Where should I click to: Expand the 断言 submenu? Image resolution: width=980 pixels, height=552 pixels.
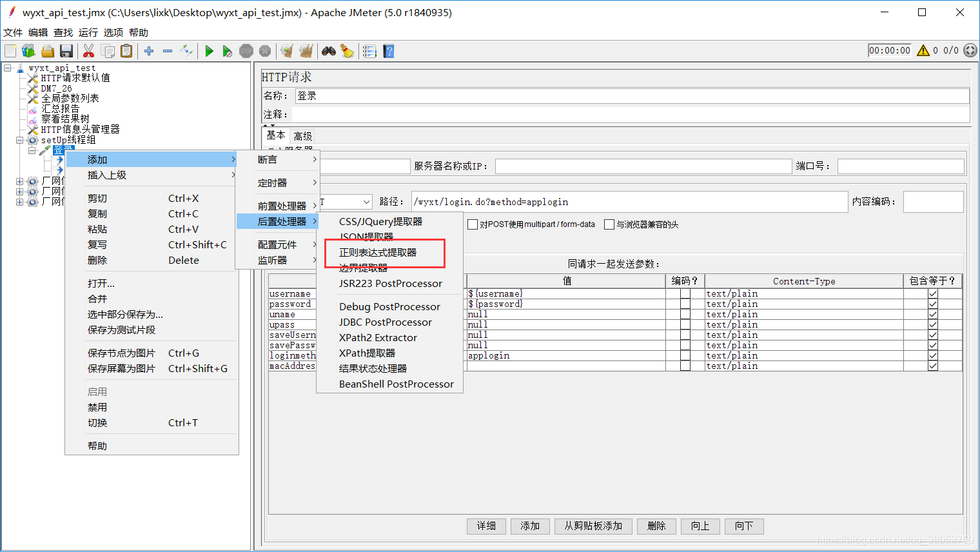click(279, 159)
